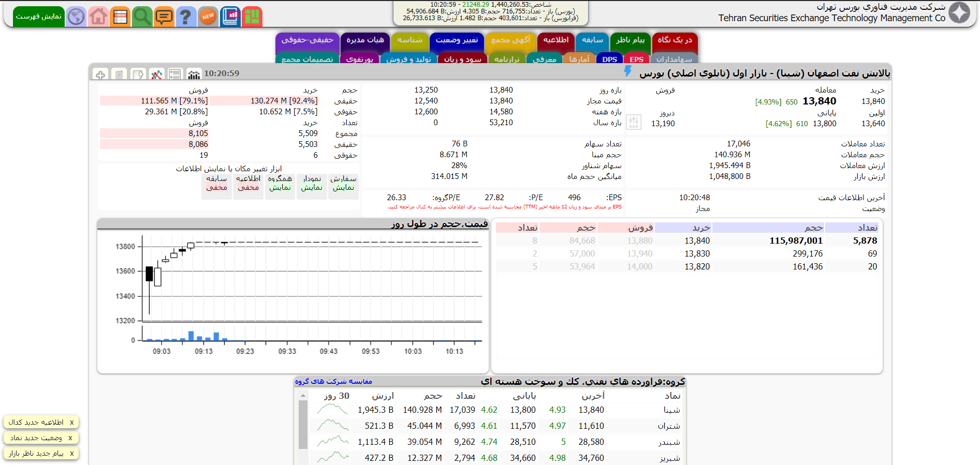Viewport: 980px width, 465px height.
Task: Click the red-green treemap market map icon
Action: coord(252,17)
